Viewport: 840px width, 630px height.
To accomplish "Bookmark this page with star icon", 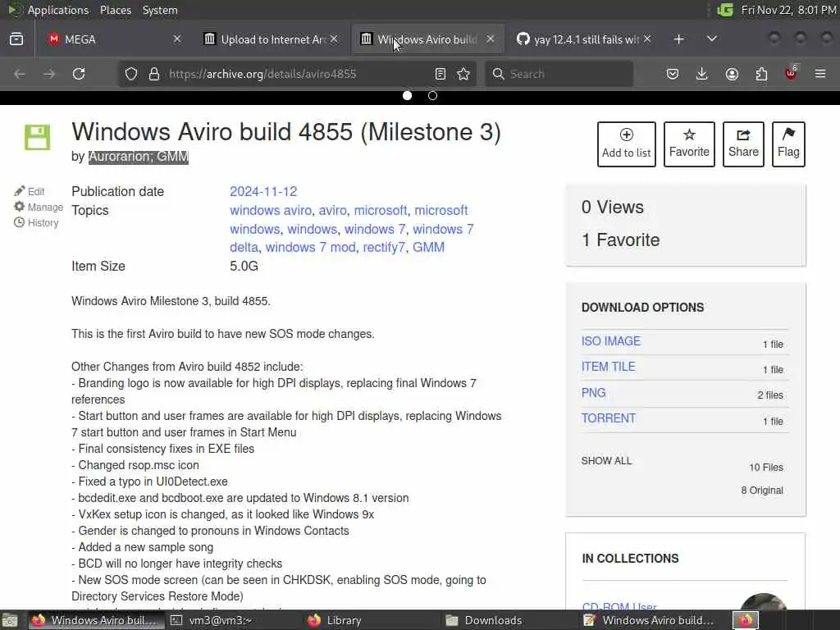I will pyautogui.click(x=464, y=74).
